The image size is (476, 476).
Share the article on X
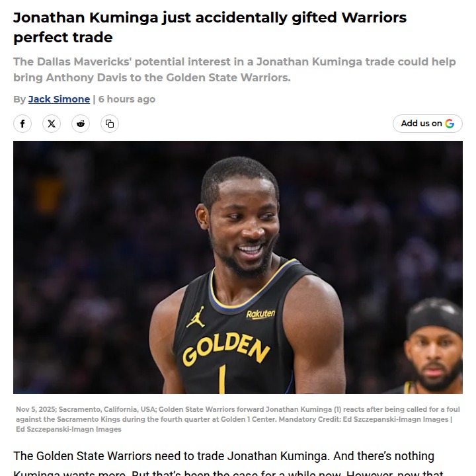[x=52, y=124]
